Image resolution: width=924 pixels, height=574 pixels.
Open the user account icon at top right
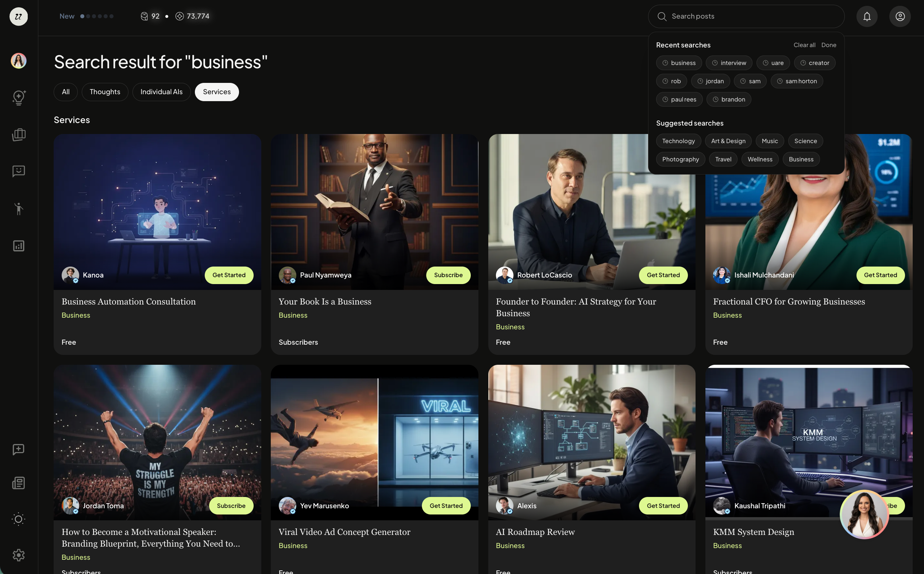(900, 16)
